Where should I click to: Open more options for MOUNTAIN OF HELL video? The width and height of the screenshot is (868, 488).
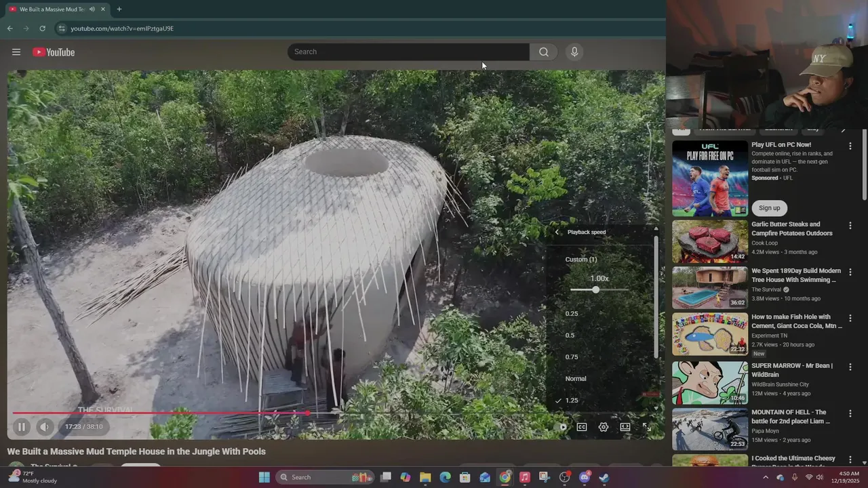(850, 413)
